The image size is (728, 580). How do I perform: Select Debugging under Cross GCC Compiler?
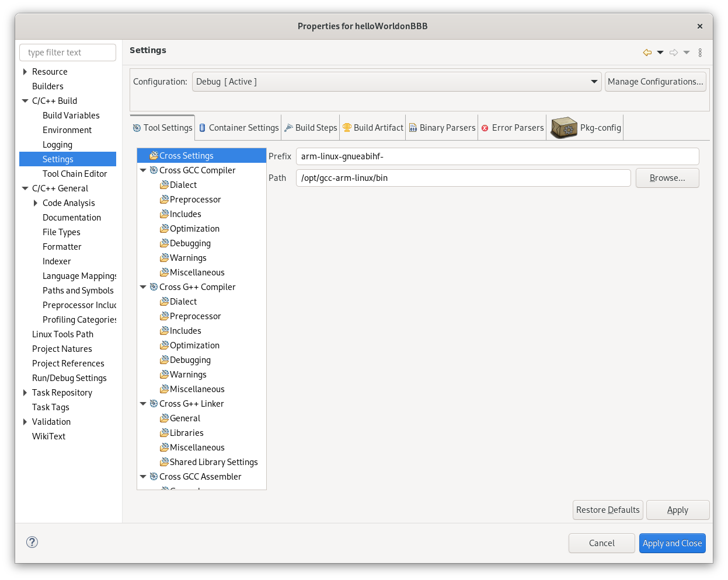[190, 243]
